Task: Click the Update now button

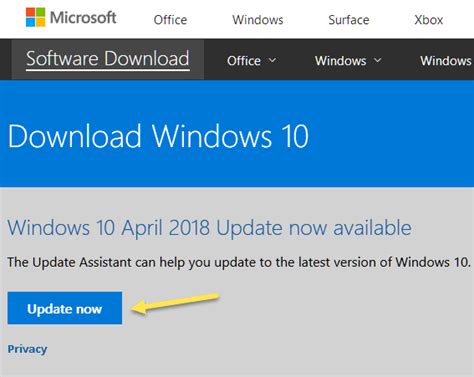Action: coord(65,308)
